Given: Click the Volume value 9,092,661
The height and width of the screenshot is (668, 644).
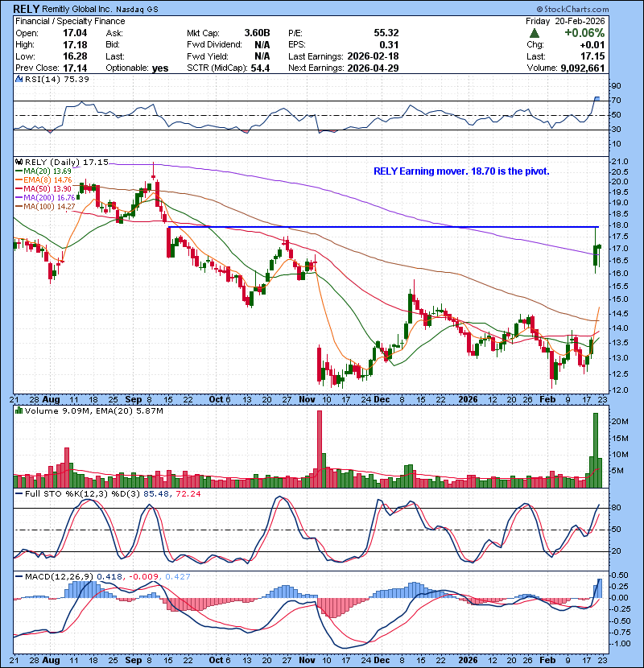Looking at the screenshot, I should 583,68.
